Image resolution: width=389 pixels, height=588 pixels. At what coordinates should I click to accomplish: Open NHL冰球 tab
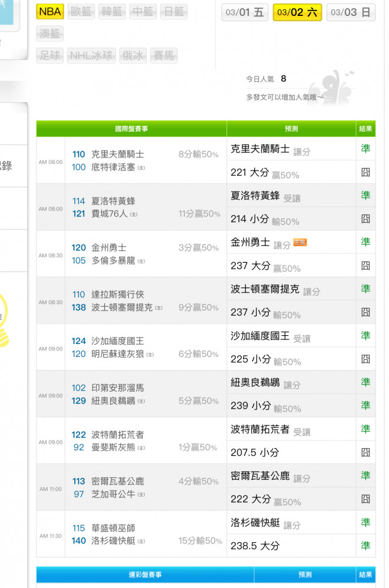tap(91, 55)
